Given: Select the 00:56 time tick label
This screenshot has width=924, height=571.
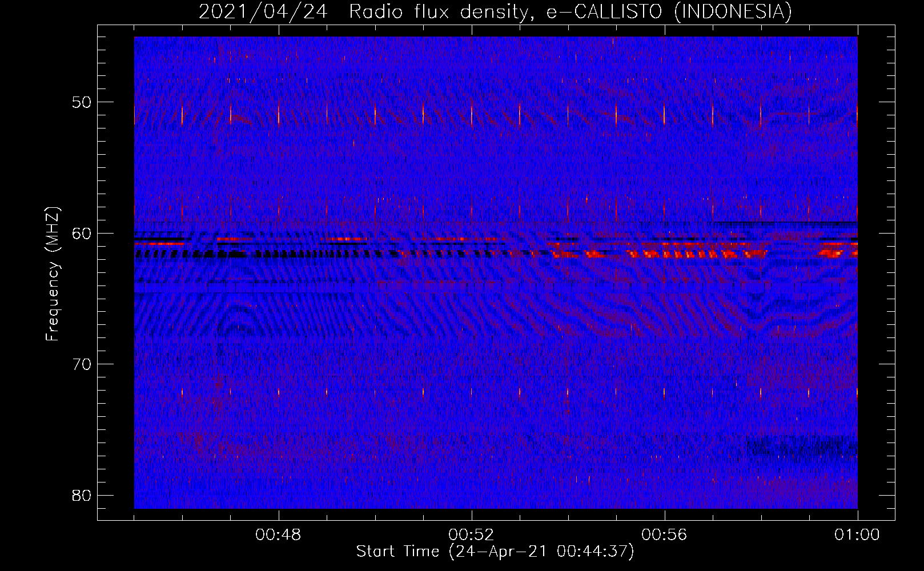Looking at the screenshot, I should [x=664, y=535].
